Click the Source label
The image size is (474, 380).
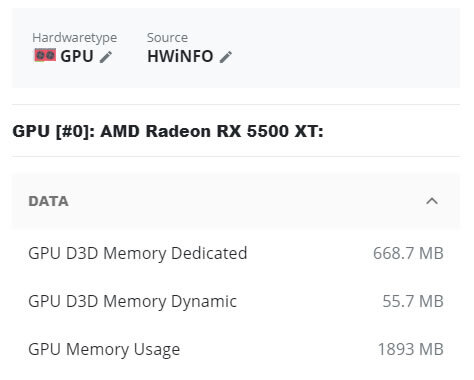167,38
